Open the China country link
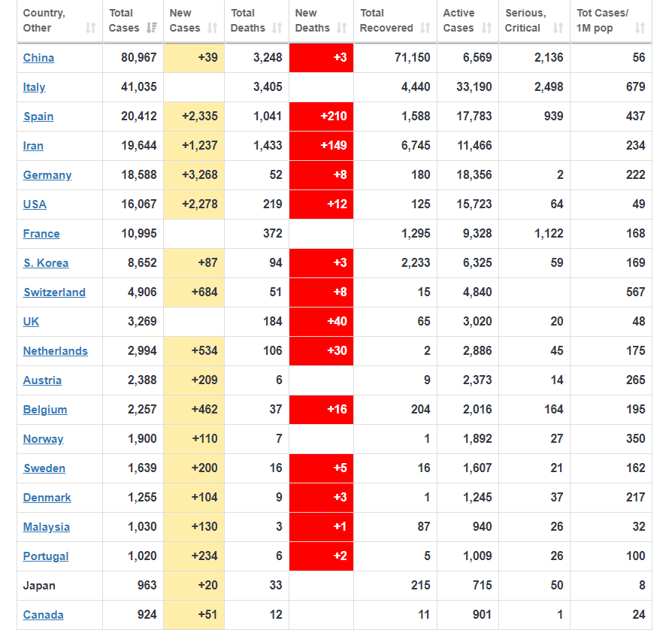This screenshot has height=630, width=672. click(x=38, y=58)
